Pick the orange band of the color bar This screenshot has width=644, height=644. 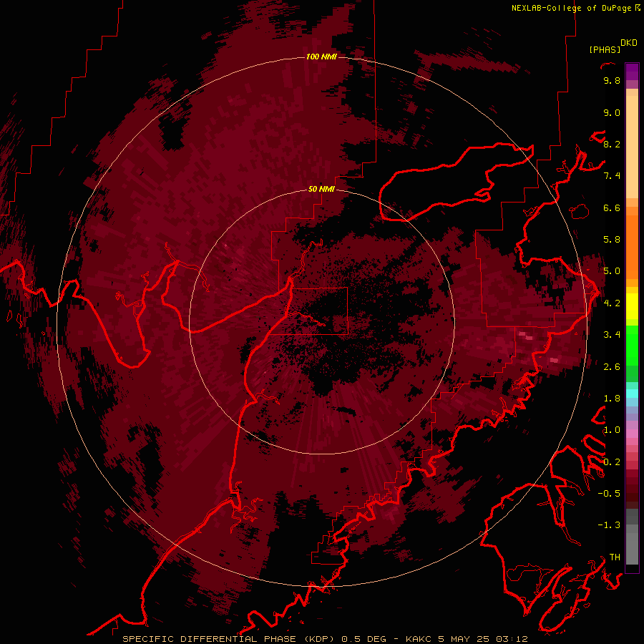(x=632, y=246)
